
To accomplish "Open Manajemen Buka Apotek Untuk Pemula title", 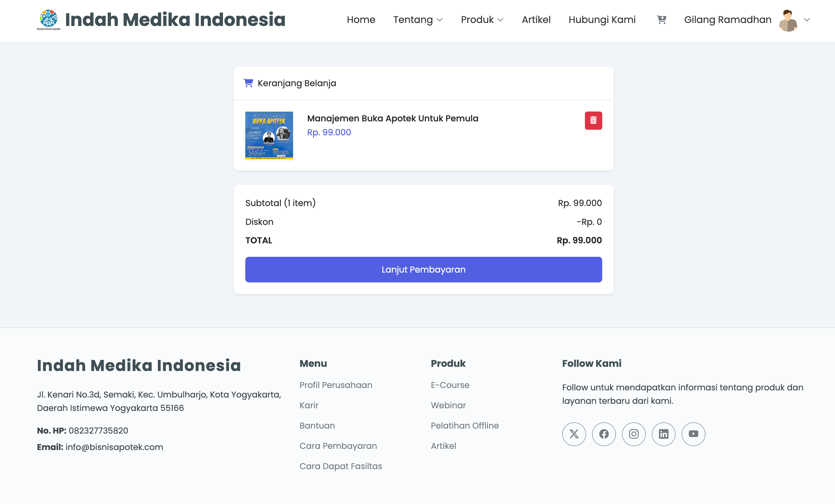I will click(392, 118).
